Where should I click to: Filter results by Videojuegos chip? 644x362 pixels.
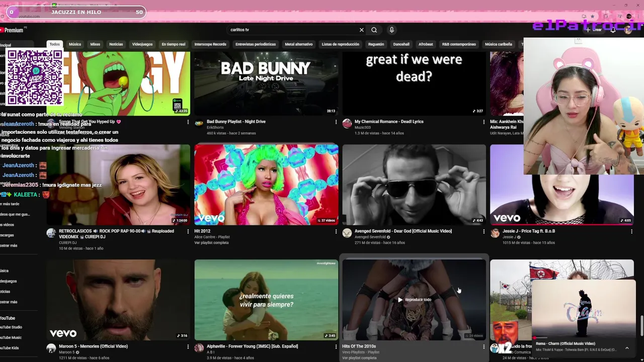[142, 44]
